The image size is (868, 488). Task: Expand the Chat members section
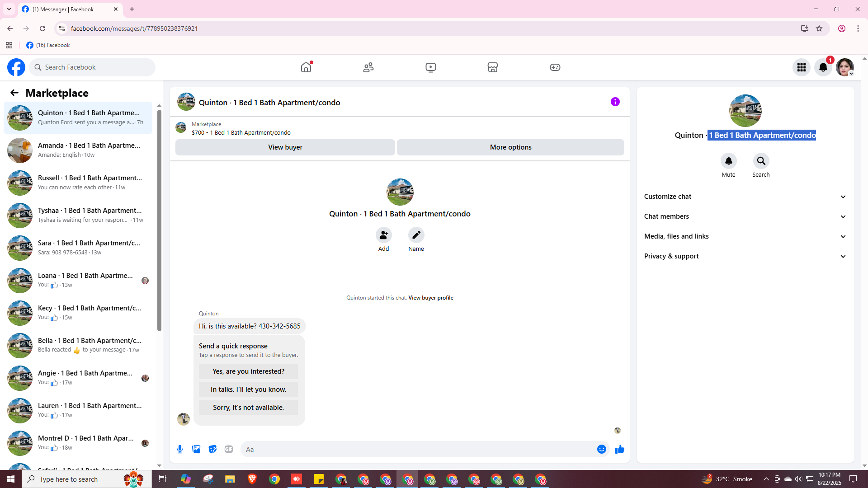[x=745, y=216]
